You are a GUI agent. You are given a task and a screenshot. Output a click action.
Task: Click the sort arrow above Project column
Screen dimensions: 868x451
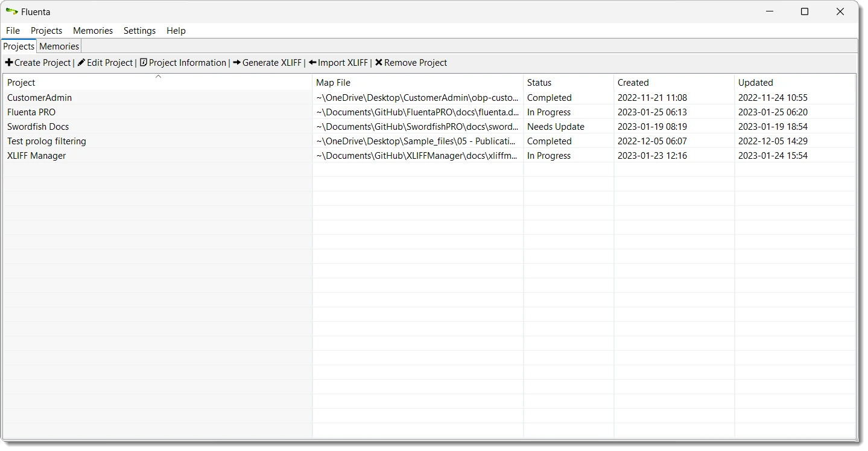coord(158,77)
